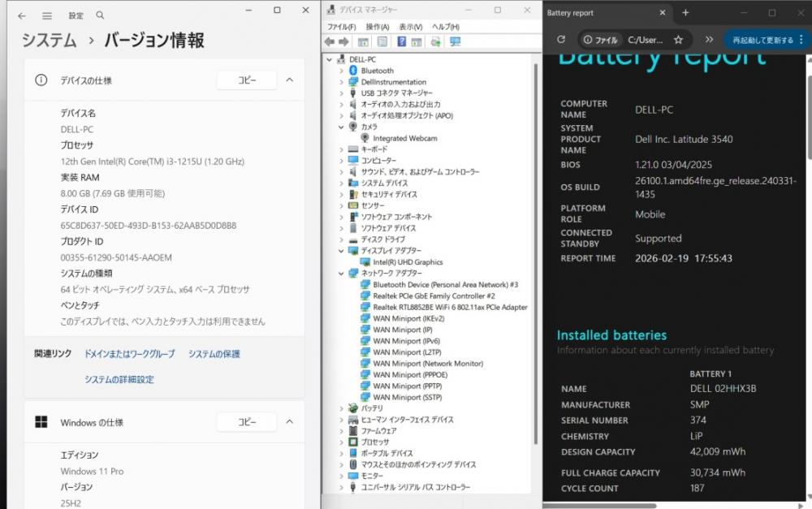The width and height of the screenshot is (812, 509).
Task: Click the Battery report vertical scrollbar thumb
Action: [x=809, y=118]
